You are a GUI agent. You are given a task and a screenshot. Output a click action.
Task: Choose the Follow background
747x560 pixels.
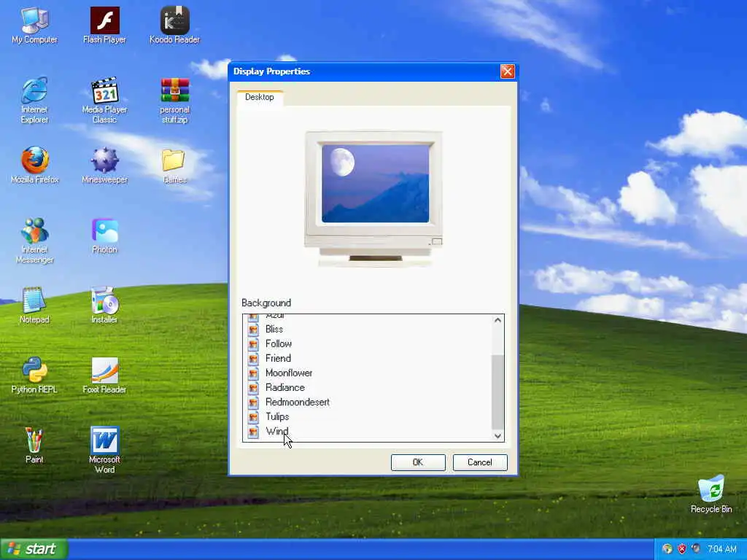click(x=278, y=344)
